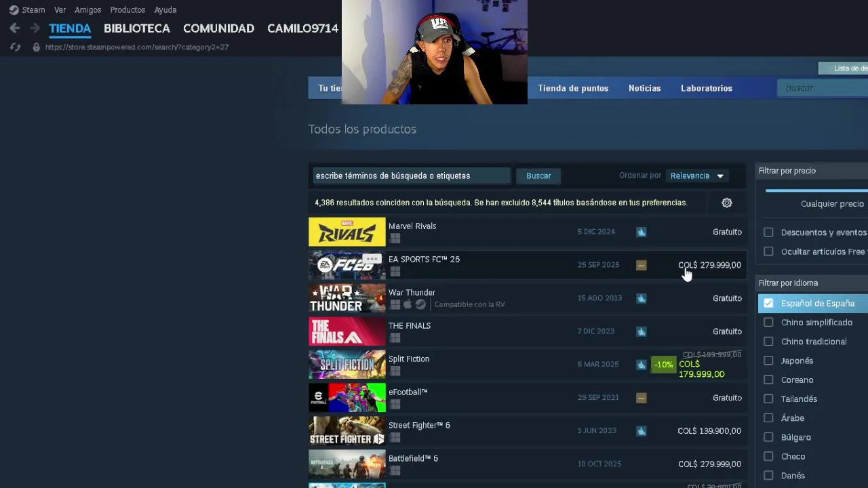This screenshot has height=488, width=868.
Task: Open Laboratorios store link
Action: pyautogui.click(x=707, y=88)
